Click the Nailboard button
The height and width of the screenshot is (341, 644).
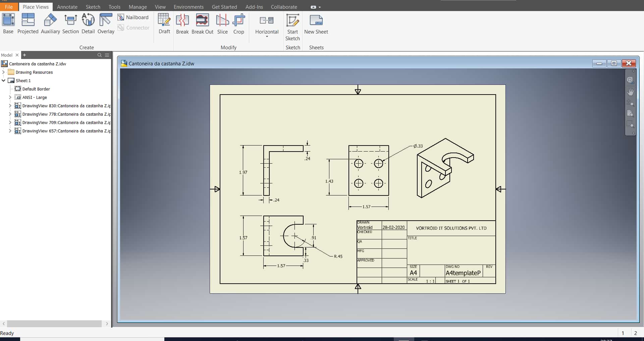tap(133, 17)
